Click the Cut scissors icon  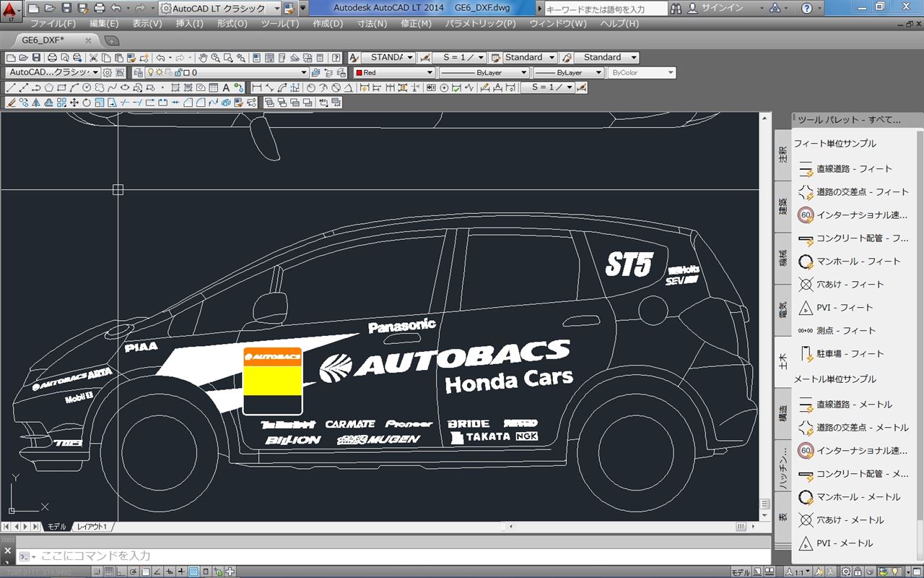[x=93, y=57]
